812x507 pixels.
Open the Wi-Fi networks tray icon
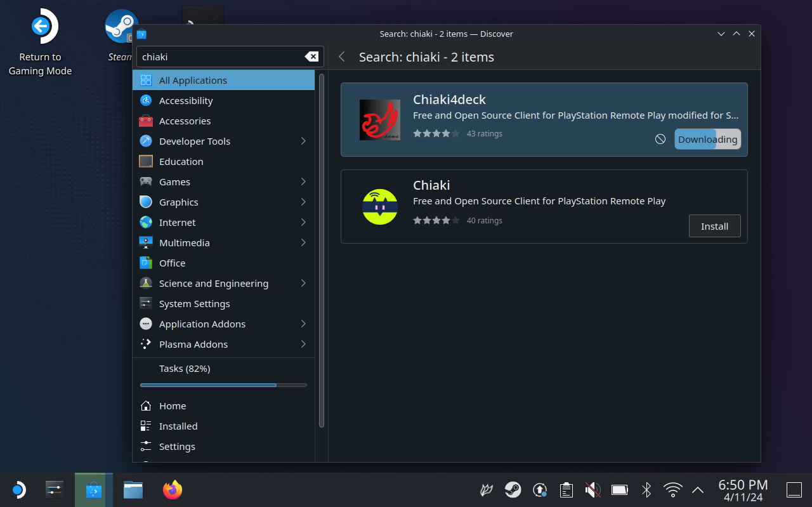pos(672,490)
